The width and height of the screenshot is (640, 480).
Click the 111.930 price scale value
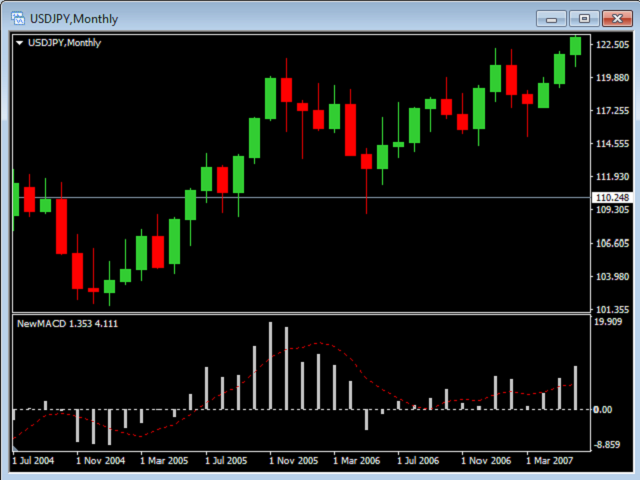coord(612,177)
